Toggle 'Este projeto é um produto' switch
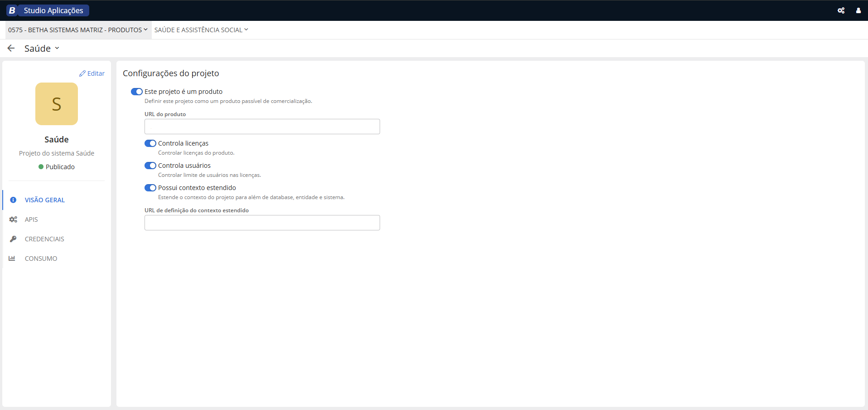The width and height of the screenshot is (868, 410). (137, 92)
